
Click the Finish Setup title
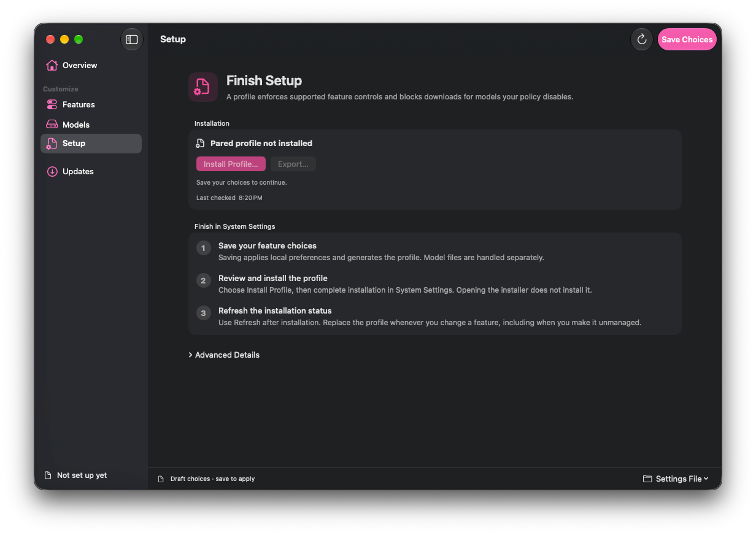(264, 81)
